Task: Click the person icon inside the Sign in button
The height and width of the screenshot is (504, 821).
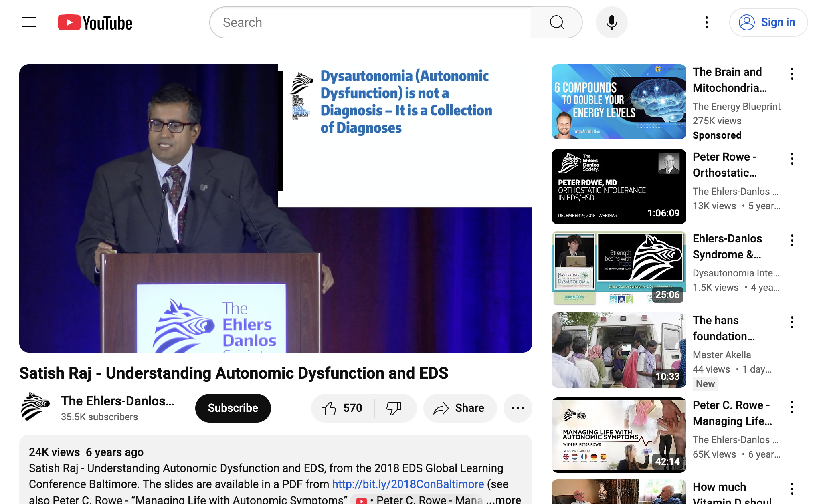Action: (x=747, y=22)
